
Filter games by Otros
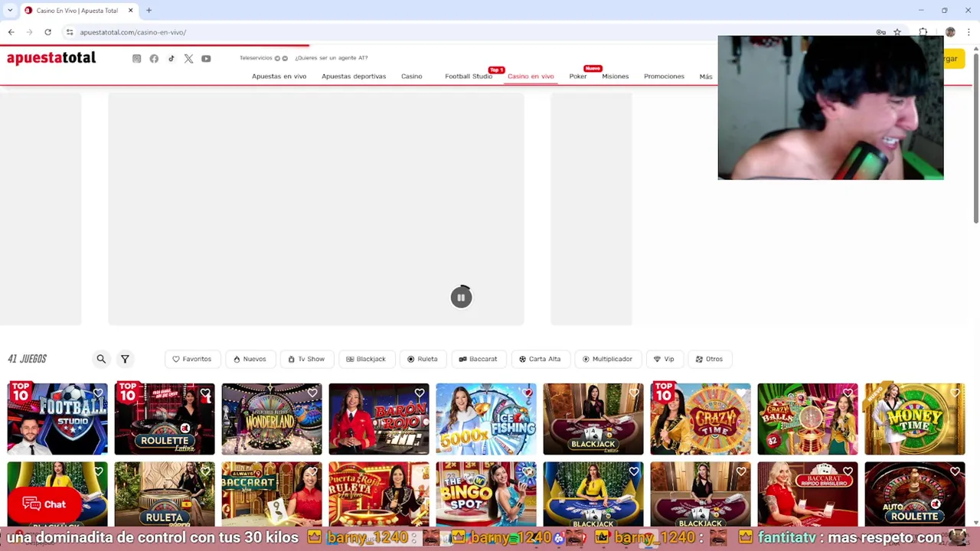pos(709,359)
